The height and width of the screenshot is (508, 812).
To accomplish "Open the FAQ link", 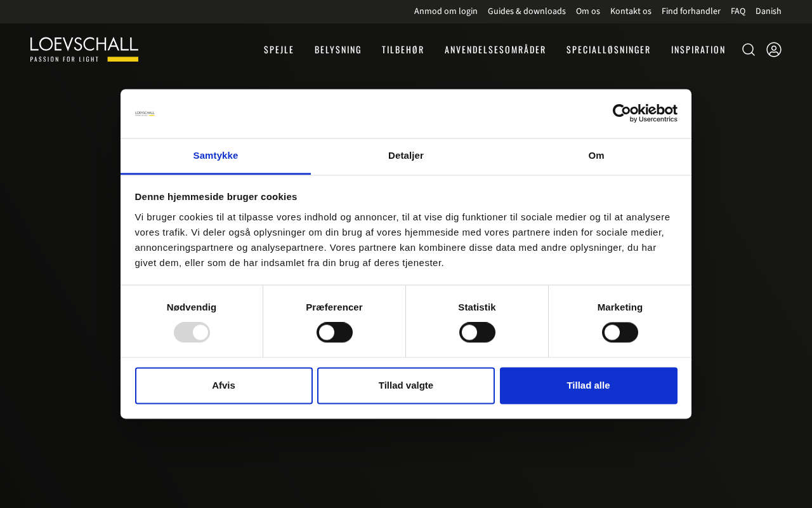I will click(738, 11).
